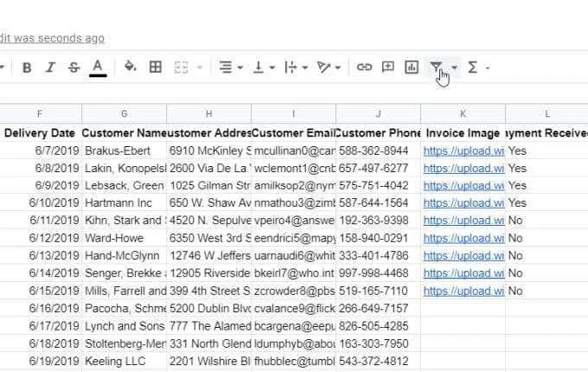Select the Lynch and Sons customer cell
Image resolution: width=588 pixels, height=372 pixels.
125,326
